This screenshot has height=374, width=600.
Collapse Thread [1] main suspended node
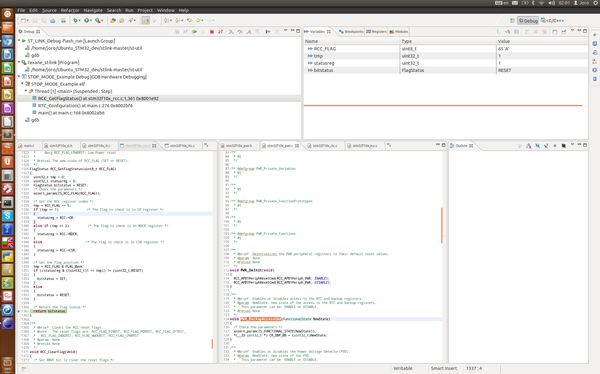pyautogui.click(x=26, y=91)
